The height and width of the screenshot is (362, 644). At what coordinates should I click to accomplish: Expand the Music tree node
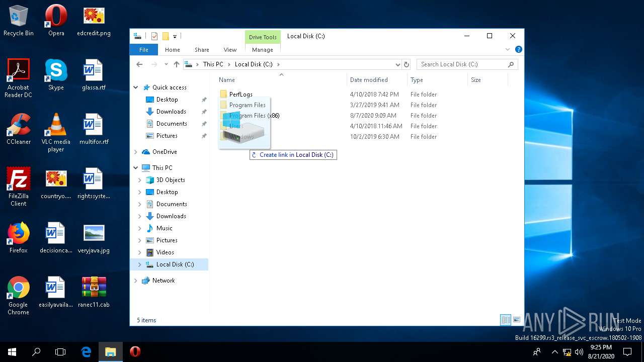click(x=140, y=228)
